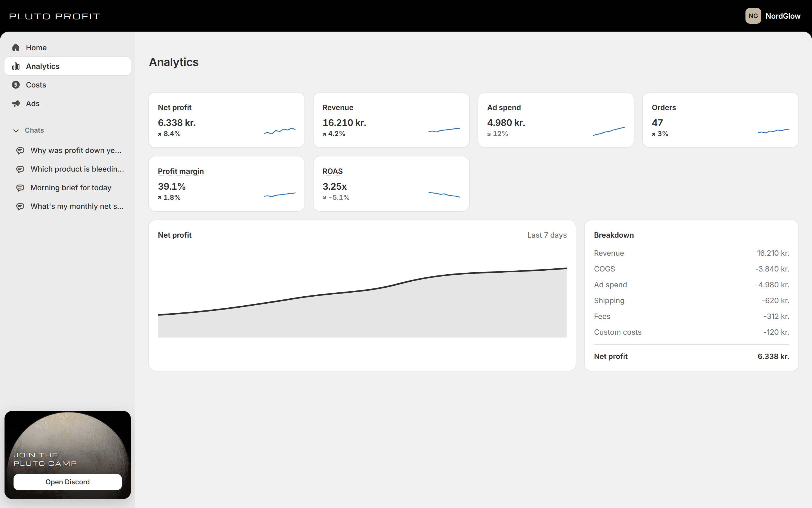Click the ROAS card sparkline
Viewport: 812px width, 508px height.
pos(444,194)
